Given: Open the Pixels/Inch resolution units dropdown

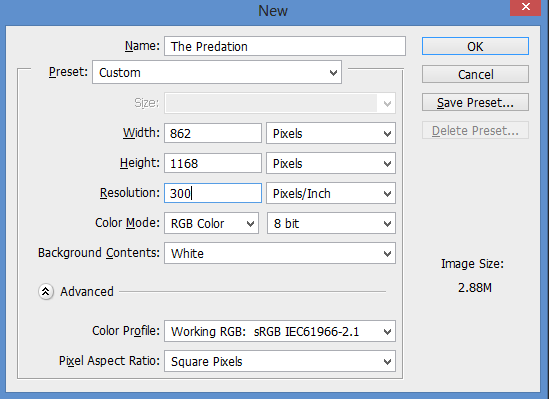Looking at the screenshot, I should [x=331, y=193].
